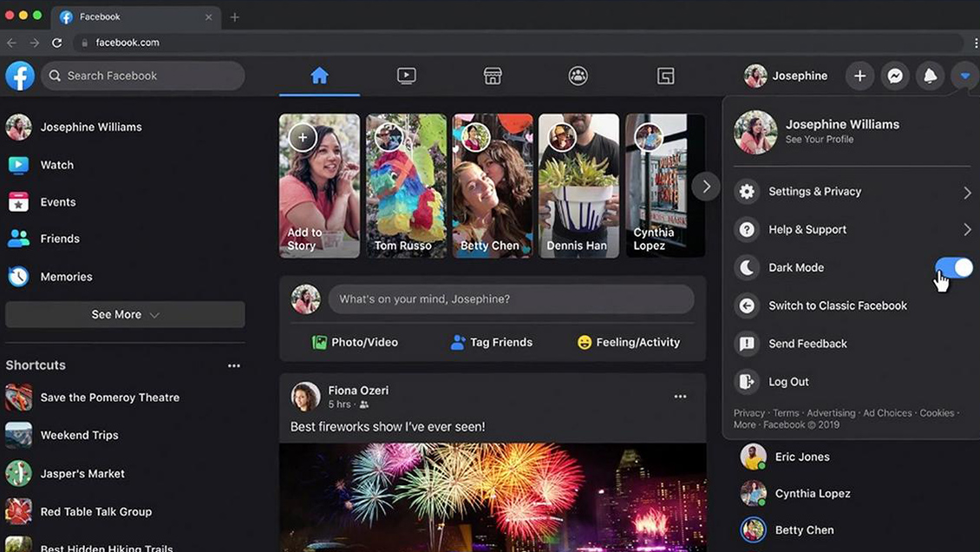The width and height of the screenshot is (980, 552).
Task: Expand See More in left sidebar
Action: 125,315
